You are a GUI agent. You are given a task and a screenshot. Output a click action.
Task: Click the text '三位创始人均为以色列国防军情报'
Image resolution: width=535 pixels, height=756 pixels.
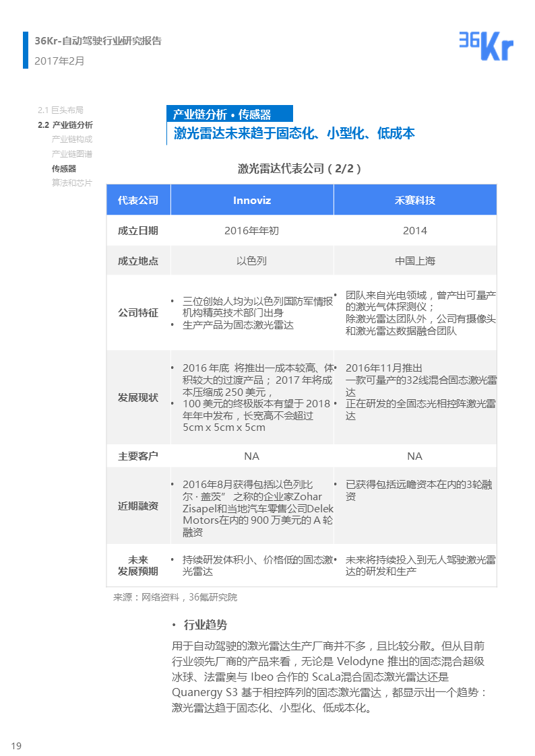coord(257,302)
